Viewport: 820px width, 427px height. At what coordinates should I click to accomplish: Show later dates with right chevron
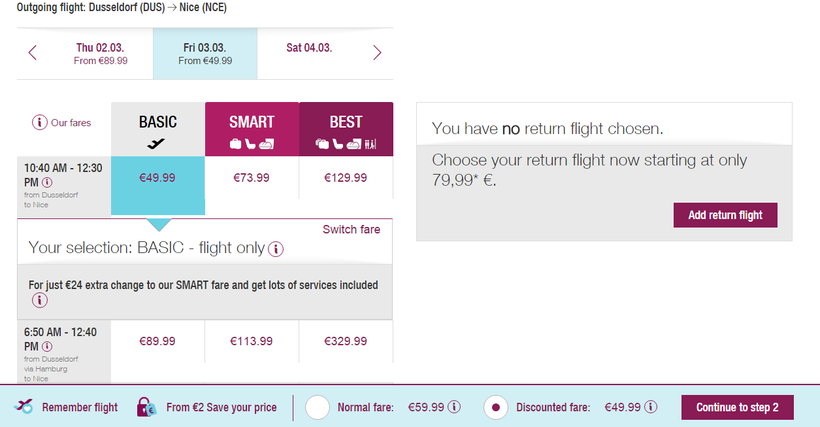coord(377,52)
